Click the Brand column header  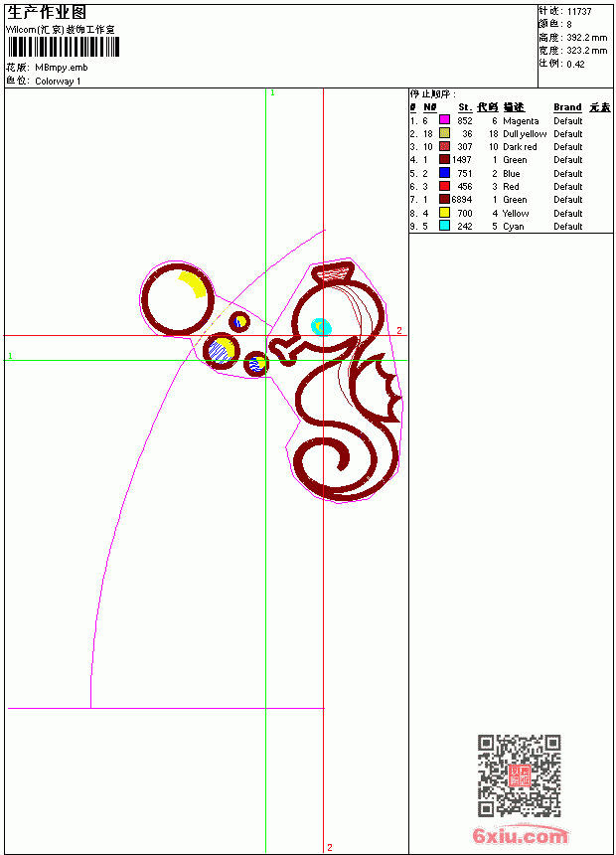tap(567, 107)
